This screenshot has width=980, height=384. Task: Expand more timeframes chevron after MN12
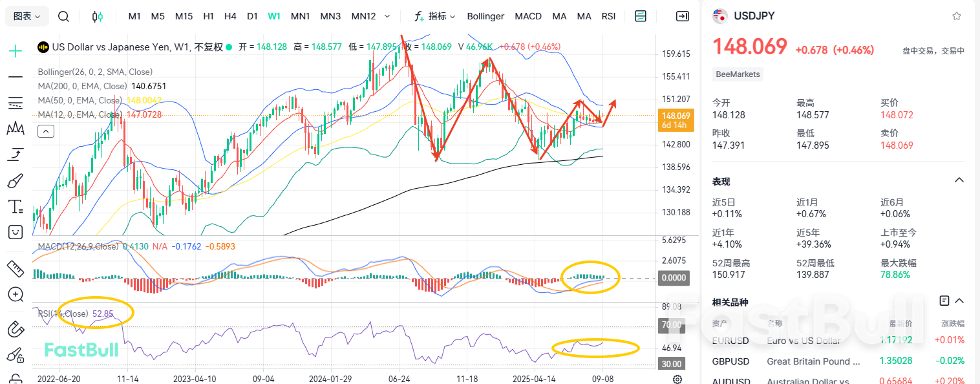[x=387, y=16]
